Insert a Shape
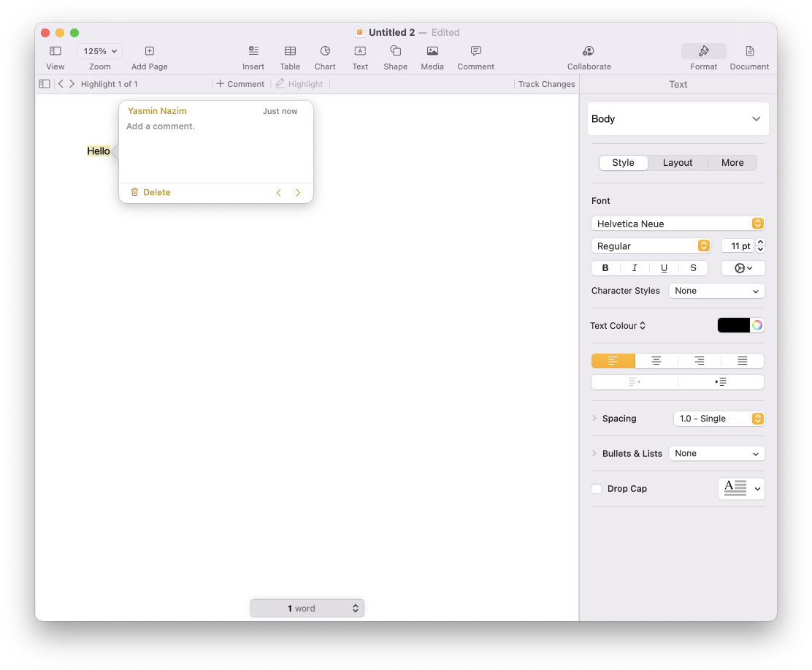Viewport: 812px width, 670px height. [x=395, y=53]
